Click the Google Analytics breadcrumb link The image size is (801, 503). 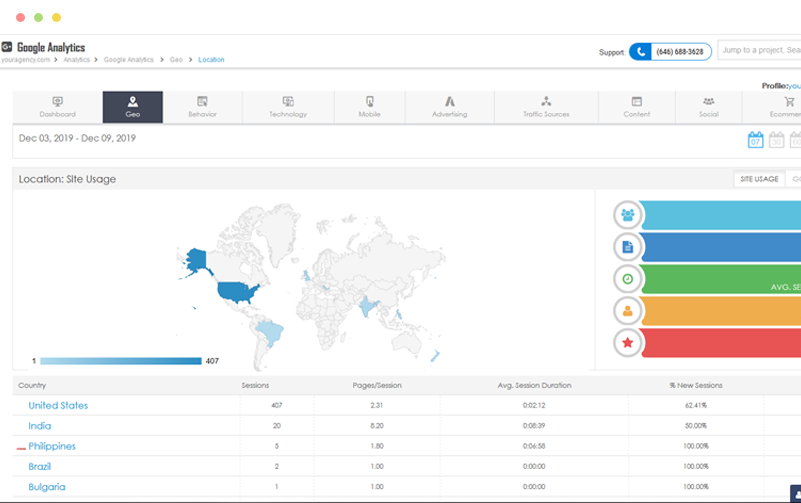(x=129, y=60)
